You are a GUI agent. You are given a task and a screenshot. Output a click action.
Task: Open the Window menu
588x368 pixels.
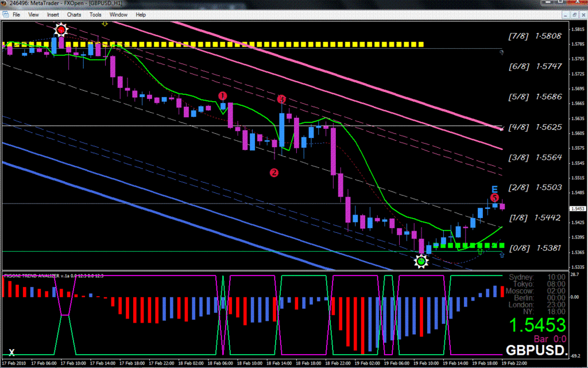119,14
